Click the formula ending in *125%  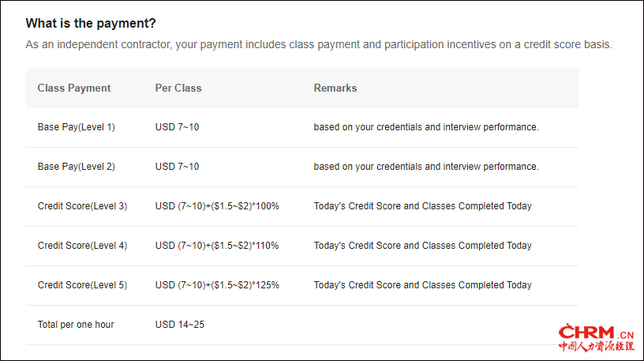(x=217, y=285)
